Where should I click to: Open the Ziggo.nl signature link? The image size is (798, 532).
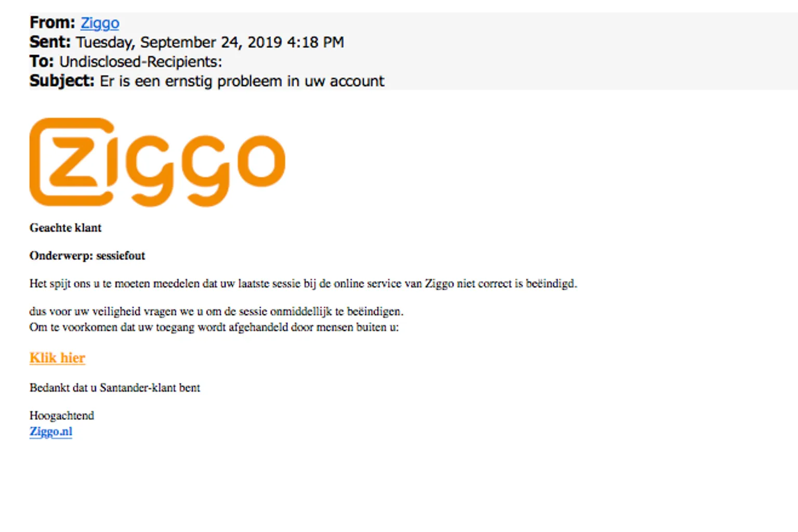51,432
